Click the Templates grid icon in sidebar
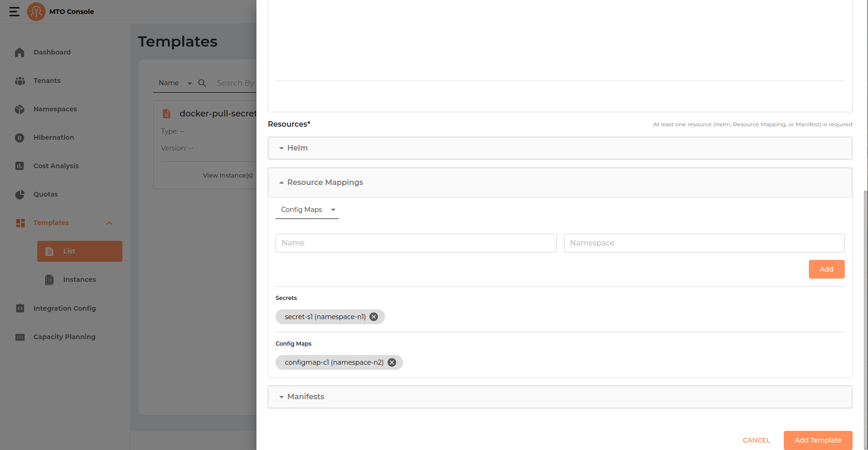 pos(20,223)
